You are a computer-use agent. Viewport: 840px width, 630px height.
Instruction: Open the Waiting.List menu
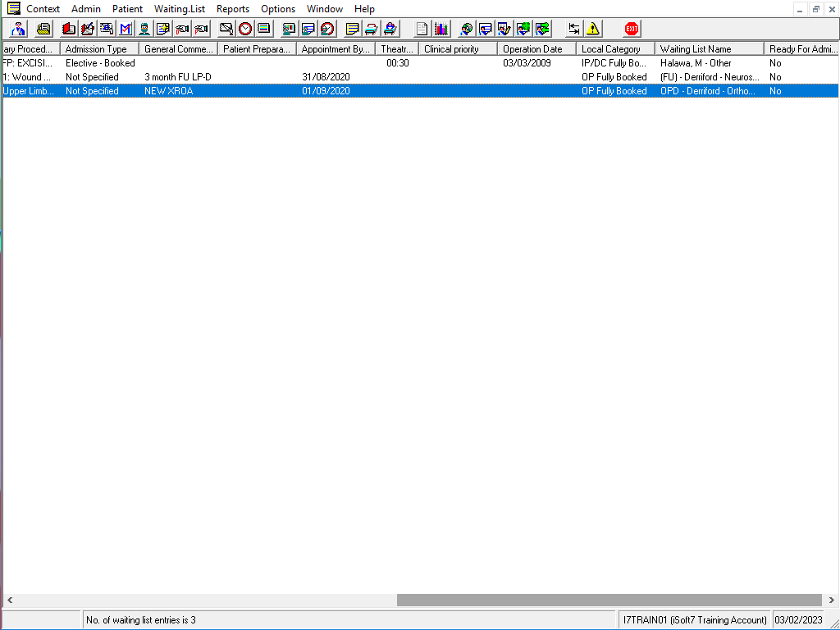[x=180, y=9]
